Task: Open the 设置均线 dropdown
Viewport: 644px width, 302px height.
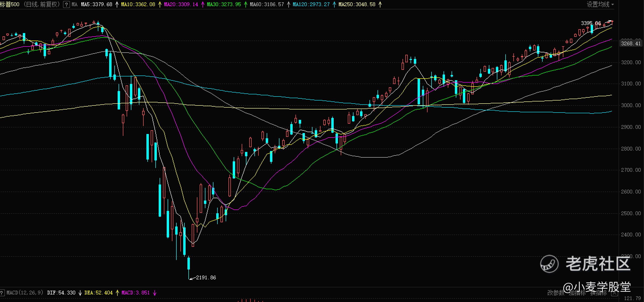Action: tap(598, 4)
